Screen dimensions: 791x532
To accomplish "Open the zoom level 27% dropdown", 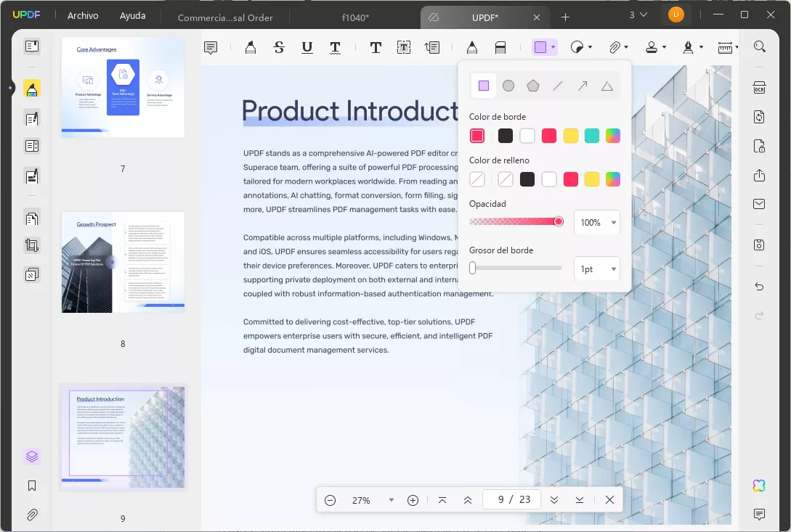I will pyautogui.click(x=392, y=500).
